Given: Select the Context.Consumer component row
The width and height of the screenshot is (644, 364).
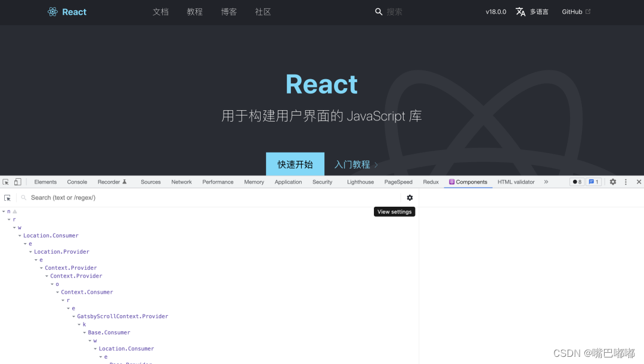Looking at the screenshot, I should point(86,292).
